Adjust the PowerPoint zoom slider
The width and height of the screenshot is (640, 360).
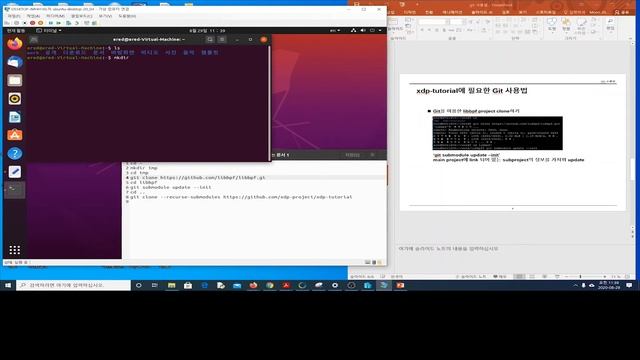(x=580, y=277)
